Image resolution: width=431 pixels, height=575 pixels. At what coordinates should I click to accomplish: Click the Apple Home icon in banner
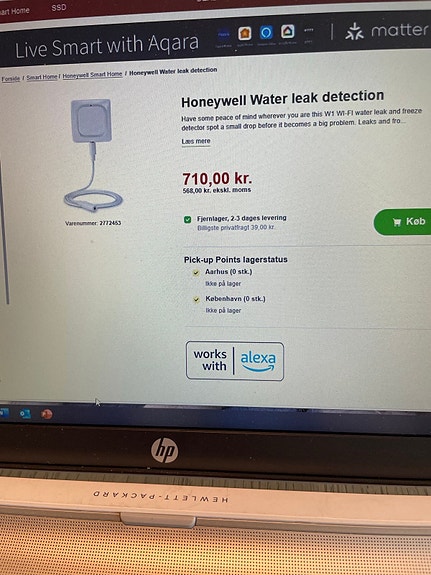point(245,33)
